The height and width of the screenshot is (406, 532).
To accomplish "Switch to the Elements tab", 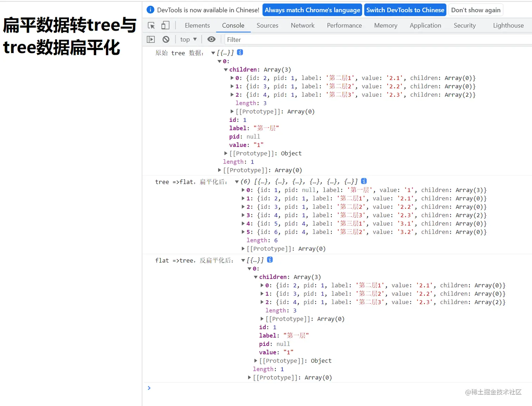I will click(x=197, y=25).
